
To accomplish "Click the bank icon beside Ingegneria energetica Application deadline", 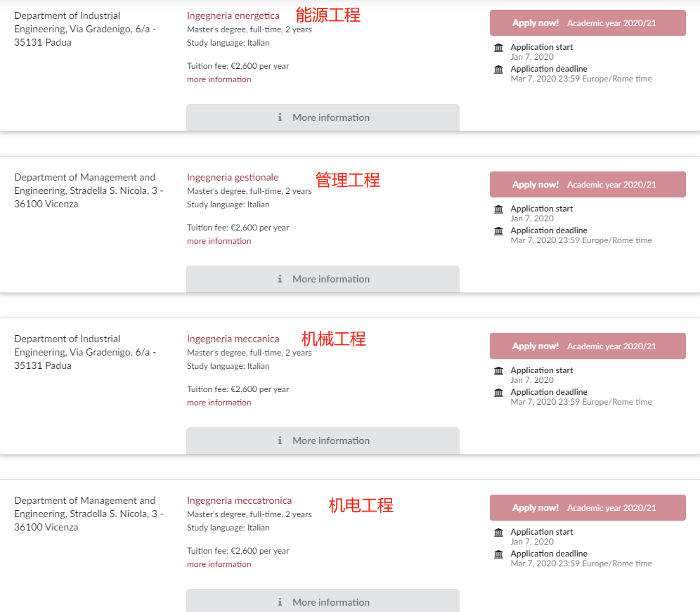I will click(499, 69).
